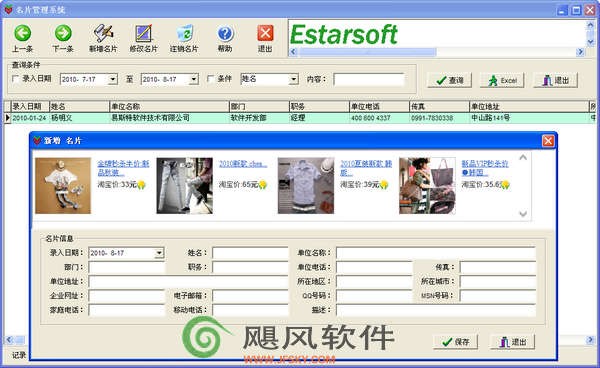Click the 电子邮箱 input field

[250, 295]
